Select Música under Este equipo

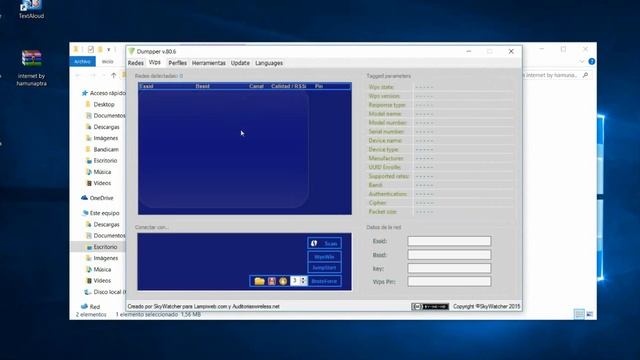99,269
